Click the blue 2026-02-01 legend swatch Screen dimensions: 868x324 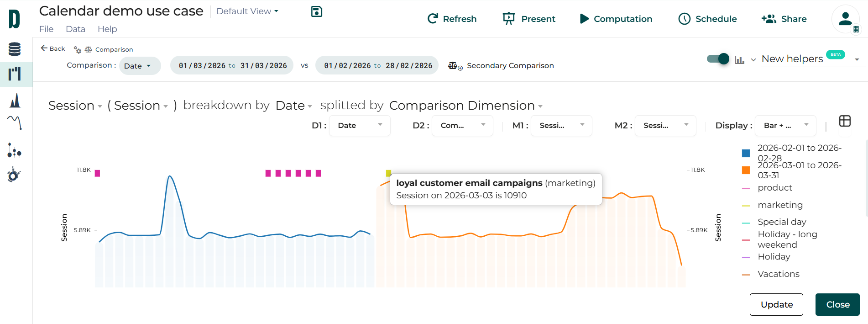click(x=746, y=153)
